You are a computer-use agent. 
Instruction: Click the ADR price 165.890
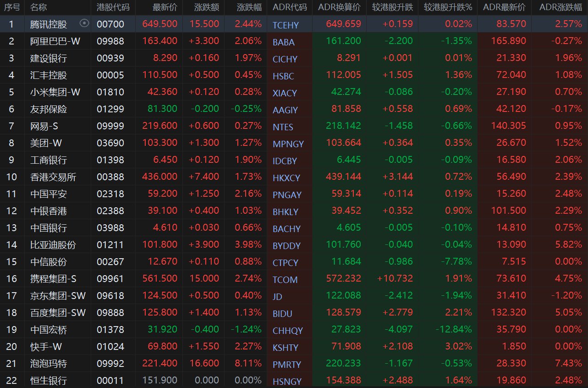(x=509, y=41)
